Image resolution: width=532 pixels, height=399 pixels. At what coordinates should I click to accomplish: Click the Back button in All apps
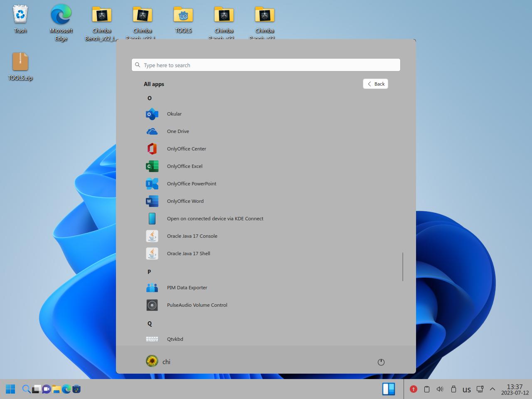click(375, 84)
